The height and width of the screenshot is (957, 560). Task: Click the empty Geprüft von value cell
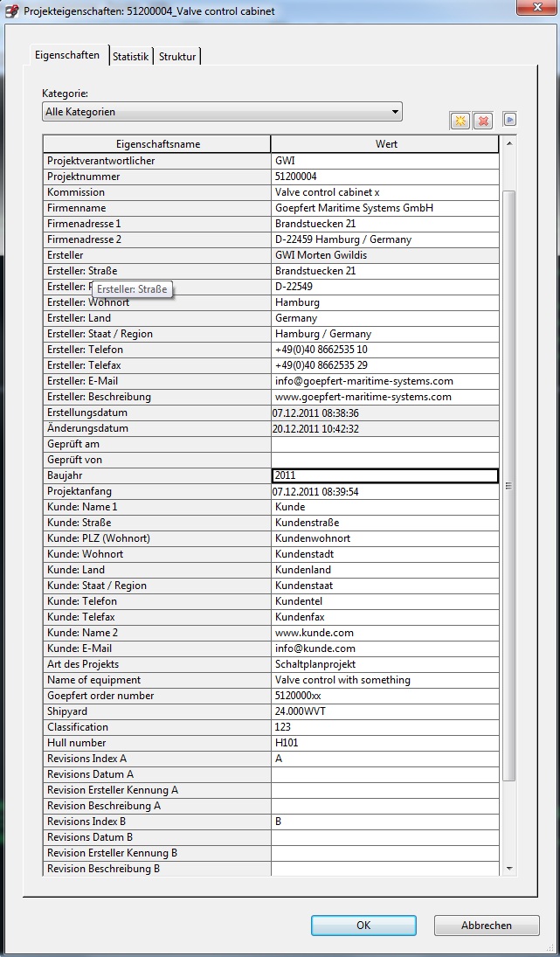385,460
